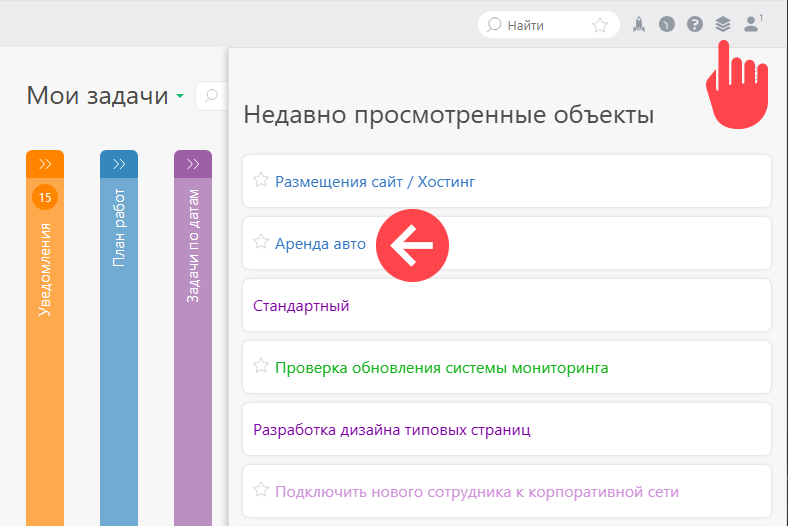Screen dimensions: 788x526
Task: Open Разработка дизайна типовых страниц link
Action: click(x=391, y=430)
